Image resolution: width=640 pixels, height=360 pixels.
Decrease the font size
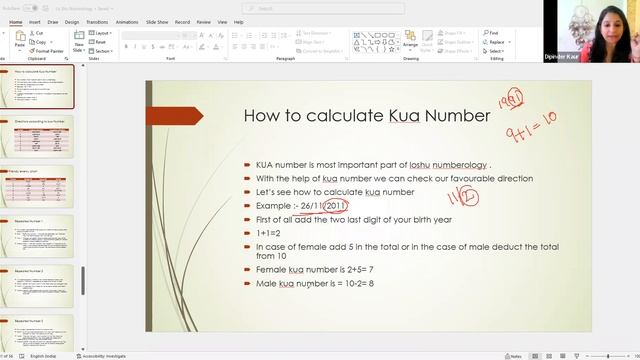pyautogui.click(x=211, y=36)
